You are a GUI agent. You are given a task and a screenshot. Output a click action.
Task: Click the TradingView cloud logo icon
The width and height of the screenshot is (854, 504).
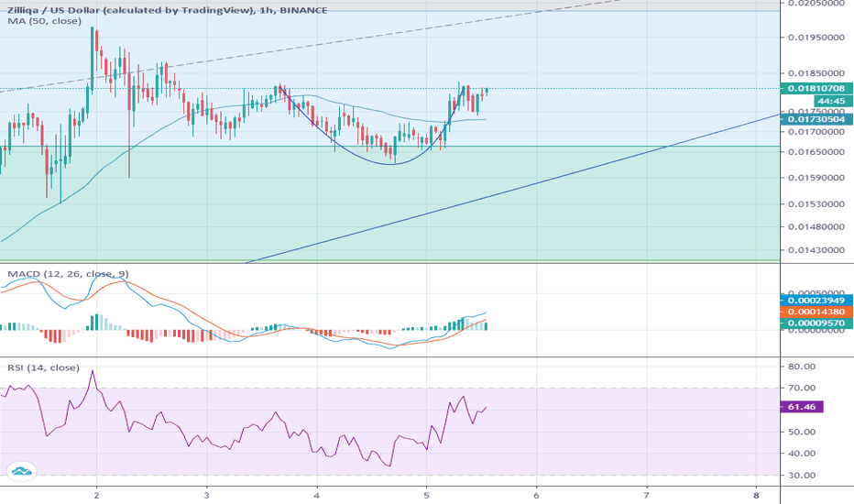[x=21, y=471]
